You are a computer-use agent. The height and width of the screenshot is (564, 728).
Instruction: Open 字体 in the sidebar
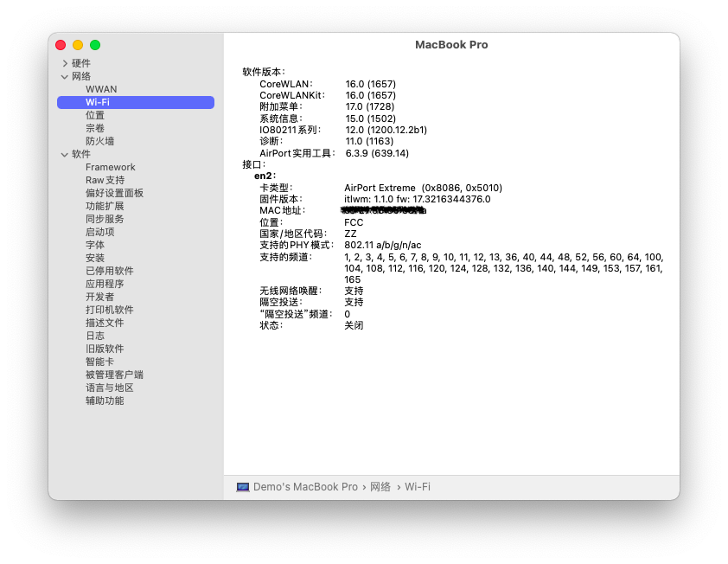tap(95, 246)
